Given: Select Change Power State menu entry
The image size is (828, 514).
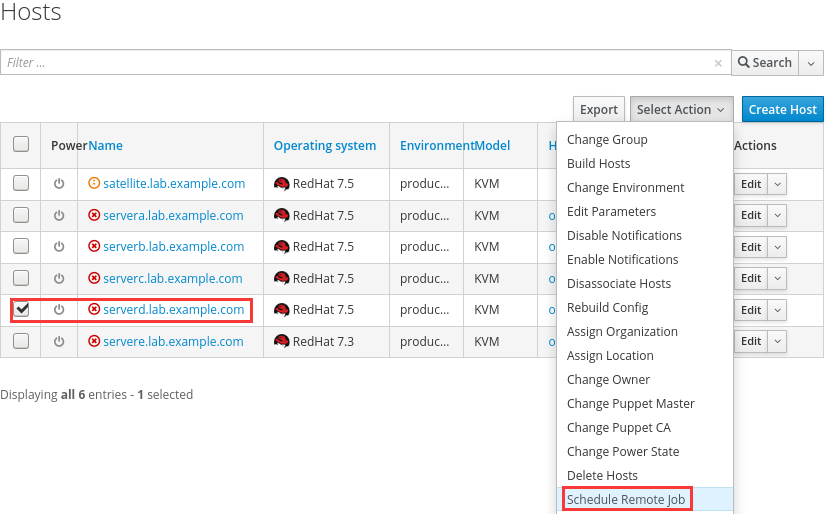Looking at the screenshot, I should 623,451.
